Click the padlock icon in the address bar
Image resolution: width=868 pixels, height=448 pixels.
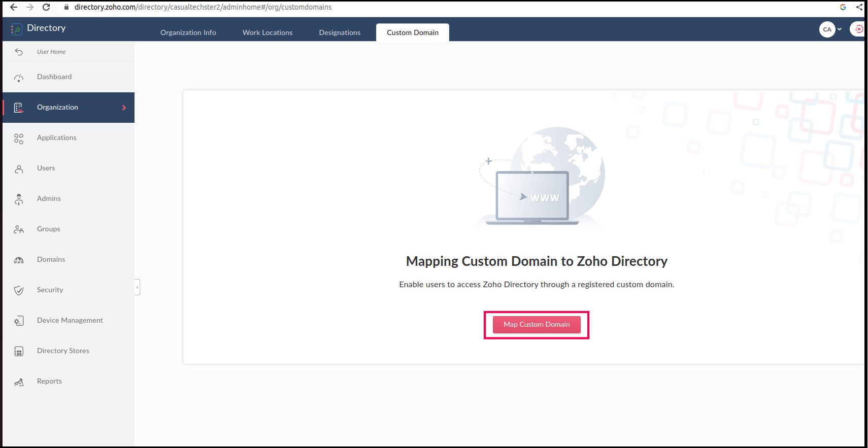click(66, 7)
